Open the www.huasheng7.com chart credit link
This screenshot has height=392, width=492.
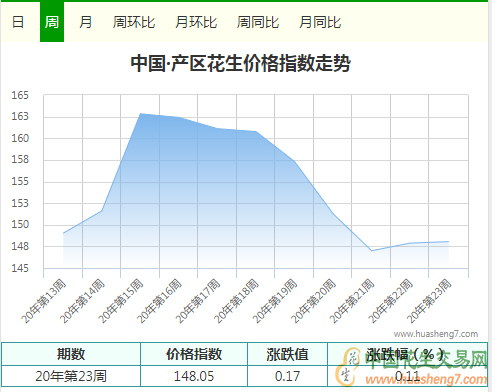(436, 334)
